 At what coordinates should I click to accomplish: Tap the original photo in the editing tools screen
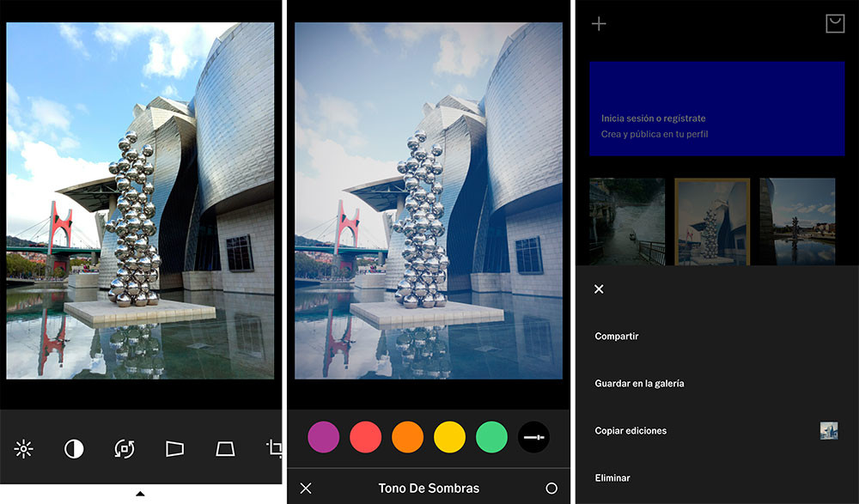click(140, 201)
